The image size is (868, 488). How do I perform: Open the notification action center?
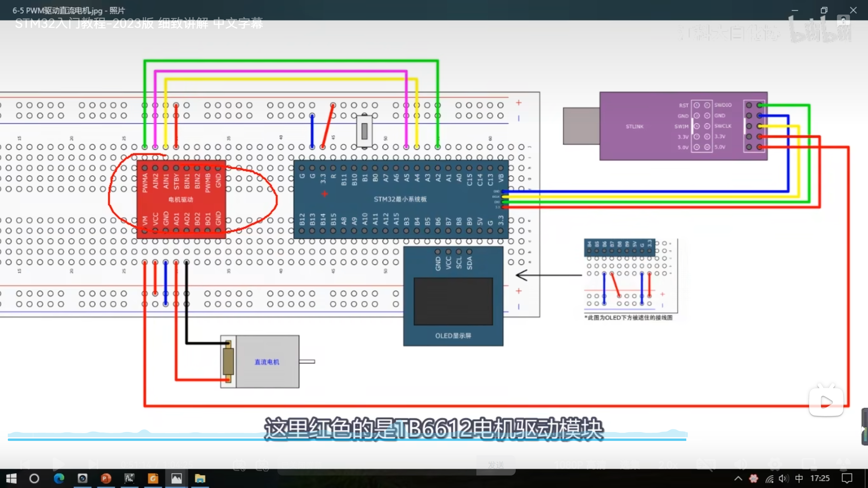[x=847, y=479]
